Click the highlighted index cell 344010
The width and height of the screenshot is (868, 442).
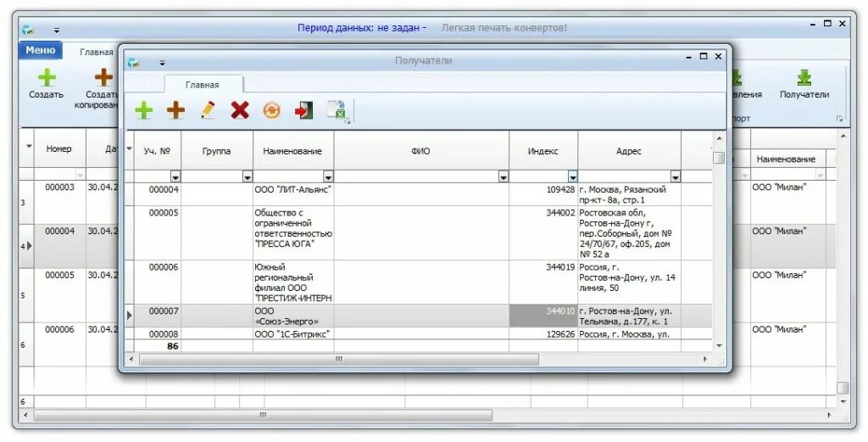point(543,316)
